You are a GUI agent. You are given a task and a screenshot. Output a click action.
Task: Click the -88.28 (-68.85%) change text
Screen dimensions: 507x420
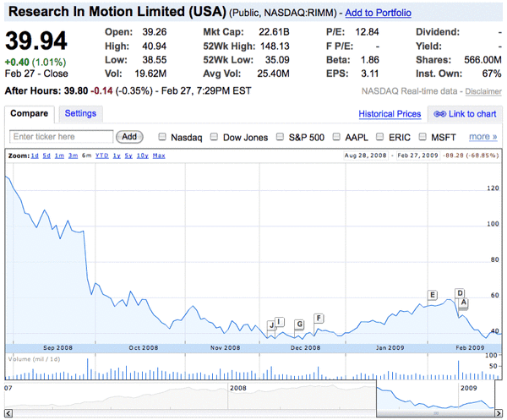(x=472, y=155)
